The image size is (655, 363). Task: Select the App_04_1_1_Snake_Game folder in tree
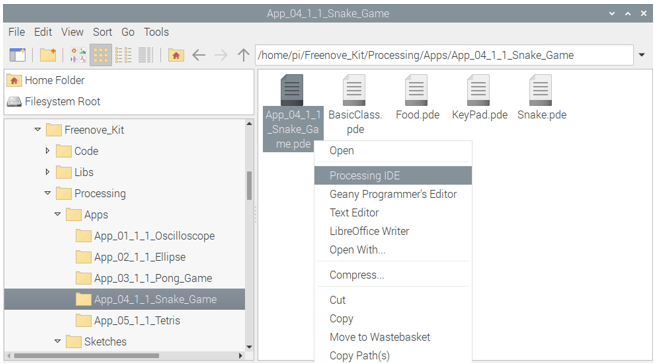[124, 299]
